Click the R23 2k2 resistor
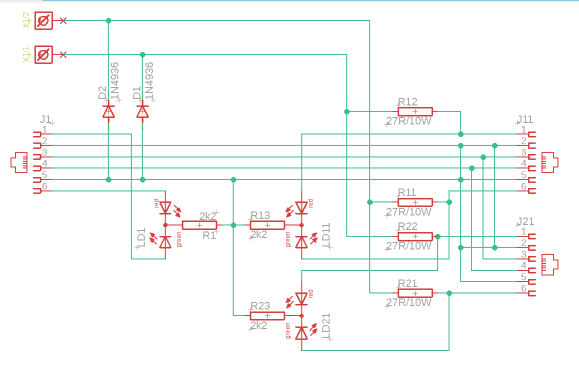Screen dimensions: 579x377 click(x=267, y=316)
